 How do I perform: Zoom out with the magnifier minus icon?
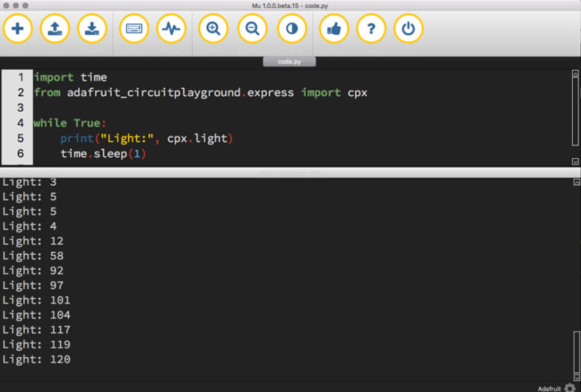pyautogui.click(x=252, y=30)
